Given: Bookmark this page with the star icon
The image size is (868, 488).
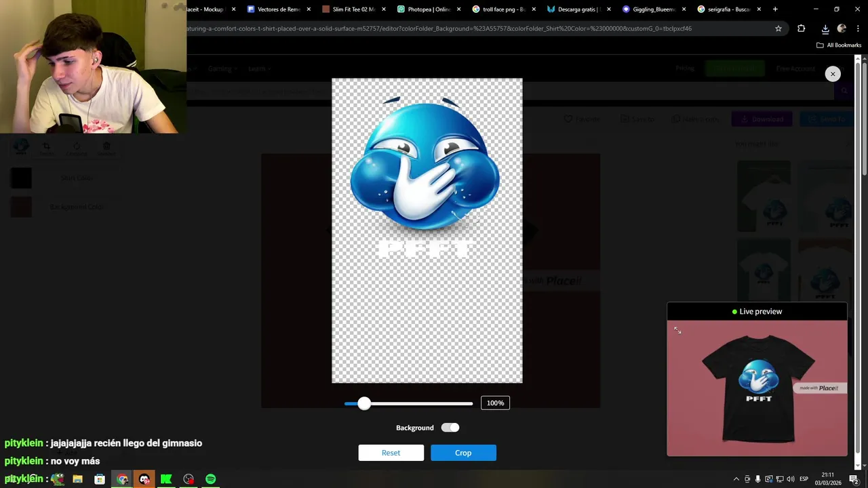Looking at the screenshot, I should click(x=778, y=28).
